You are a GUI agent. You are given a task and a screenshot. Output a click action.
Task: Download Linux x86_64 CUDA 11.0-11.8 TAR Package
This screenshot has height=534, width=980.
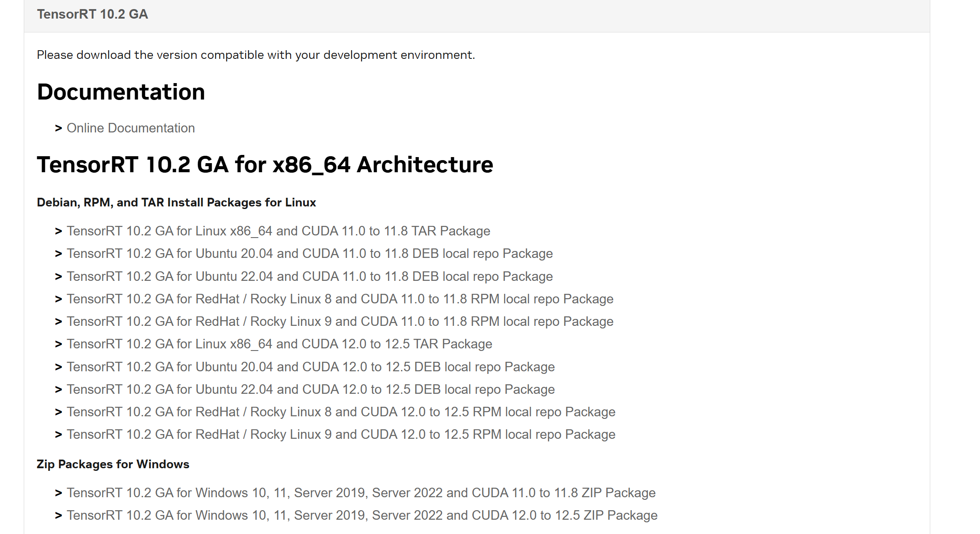coord(278,231)
